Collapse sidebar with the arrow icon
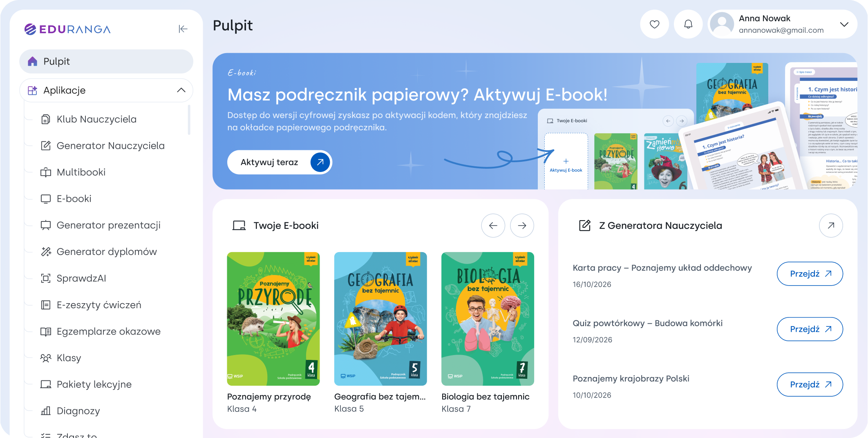Viewport: 868px width, 438px height. [x=183, y=29]
